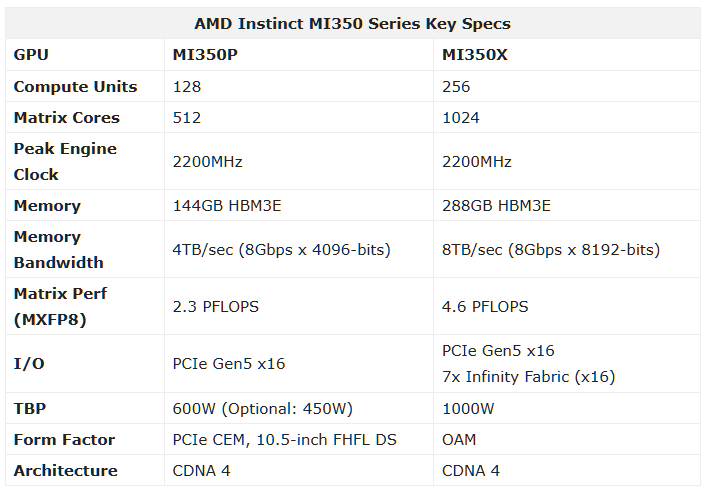Click the 1000W TBP value
The width and height of the screenshot is (707, 492).
[468, 409]
